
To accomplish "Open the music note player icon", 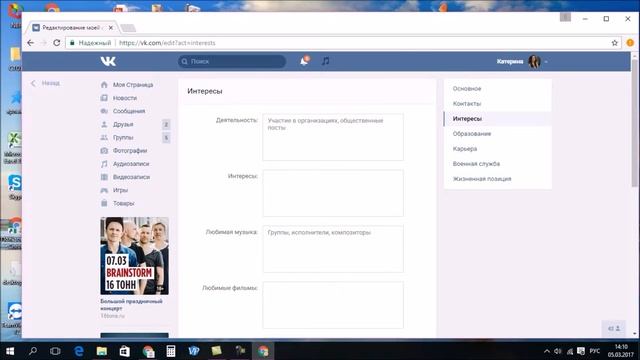I will tap(325, 61).
